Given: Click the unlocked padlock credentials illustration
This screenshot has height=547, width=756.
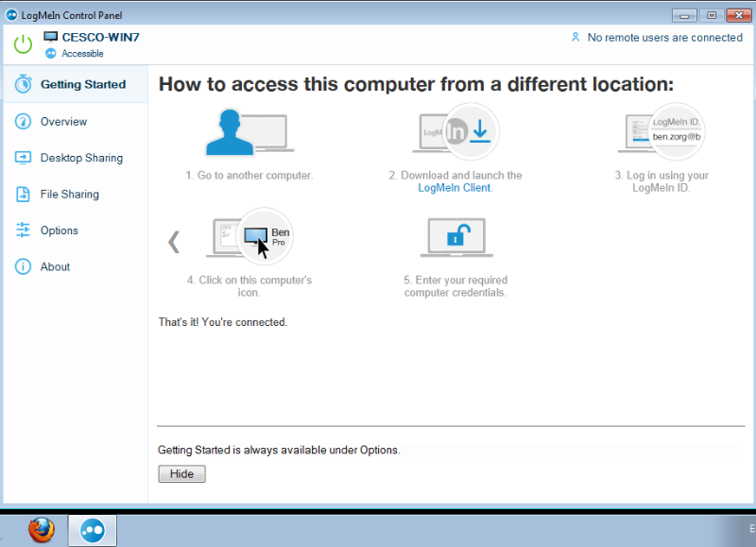Looking at the screenshot, I should (x=455, y=238).
